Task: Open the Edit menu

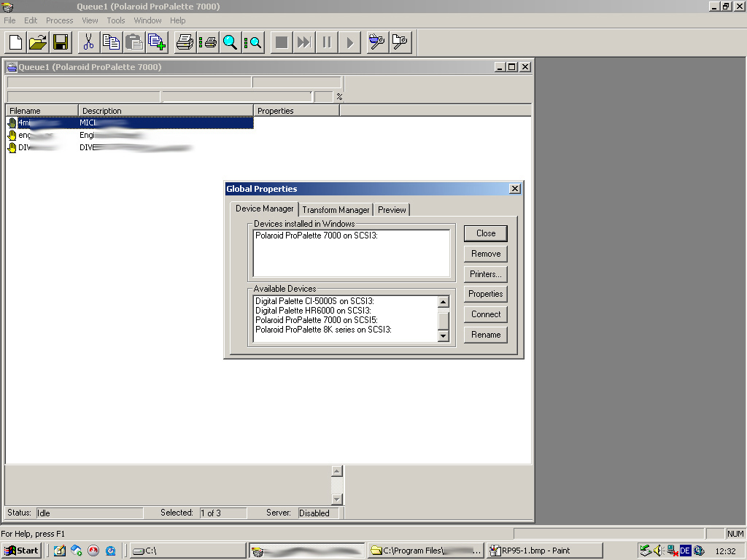Action: 31,20
